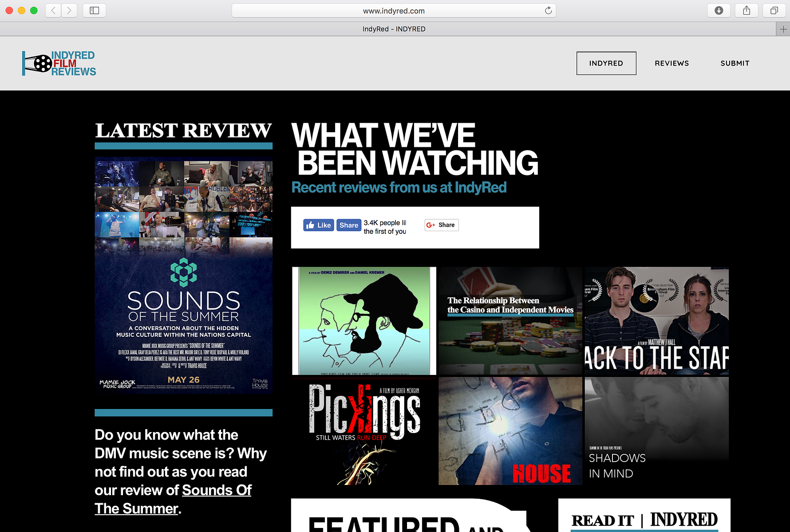
Task: Click the address bar showing www.indyred.com
Action: tap(394, 11)
